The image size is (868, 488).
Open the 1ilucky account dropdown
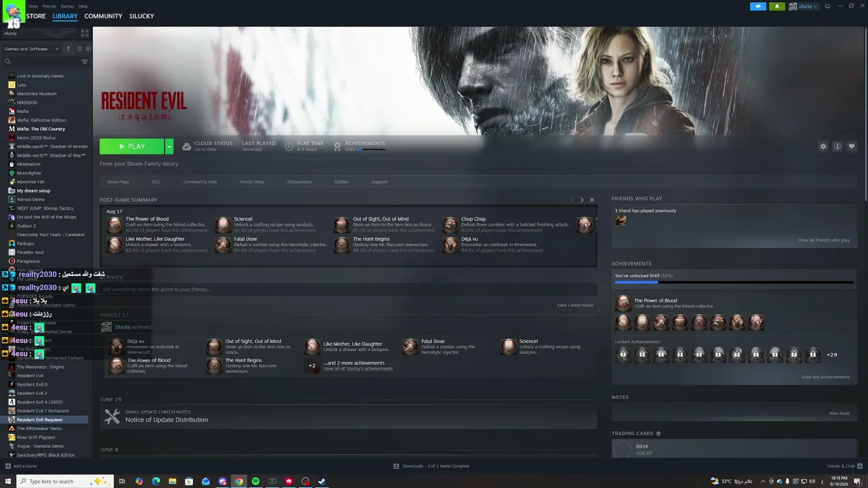pyautogui.click(x=804, y=7)
